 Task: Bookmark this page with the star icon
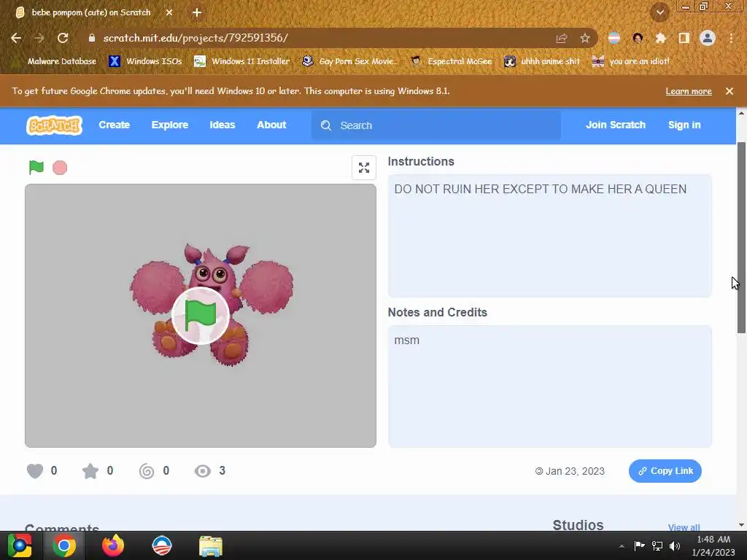tap(585, 38)
